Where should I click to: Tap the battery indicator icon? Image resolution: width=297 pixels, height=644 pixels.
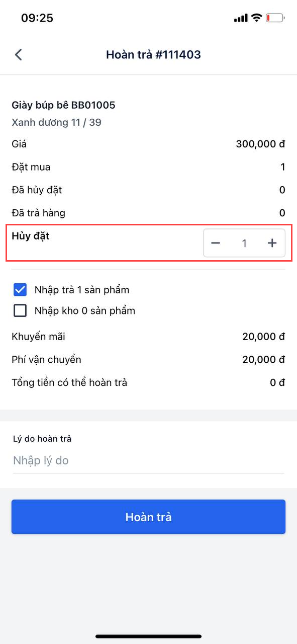(x=275, y=18)
